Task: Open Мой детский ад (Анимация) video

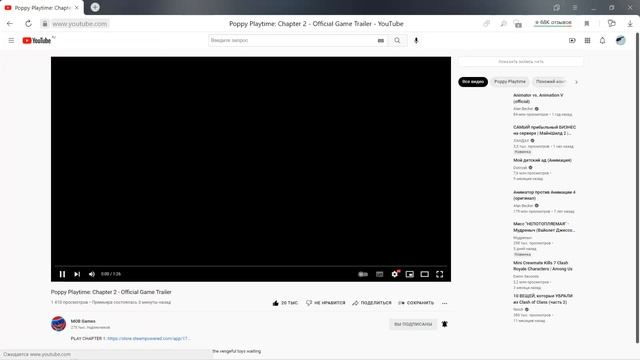Action: (x=542, y=160)
